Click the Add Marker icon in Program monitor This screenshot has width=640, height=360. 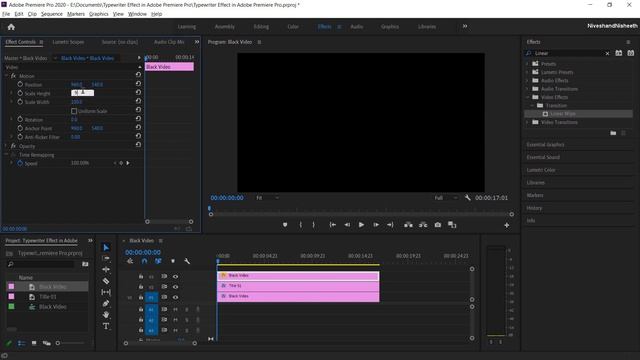pyautogui.click(x=285, y=225)
